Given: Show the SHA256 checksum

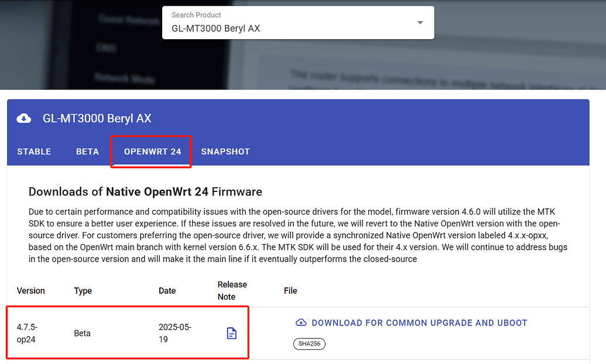Looking at the screenshot, I should pyautogui.click(x=309, y=344).
